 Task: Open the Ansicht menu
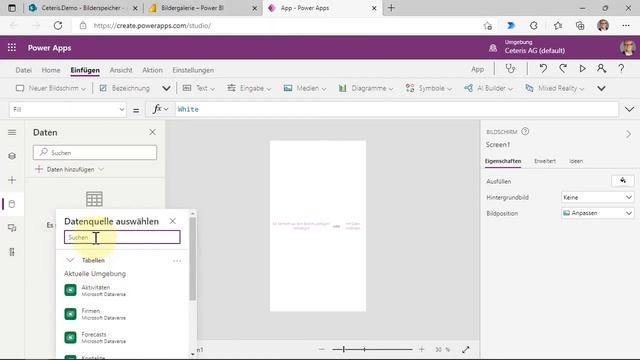pyautogui.click(x=121, y=70)
